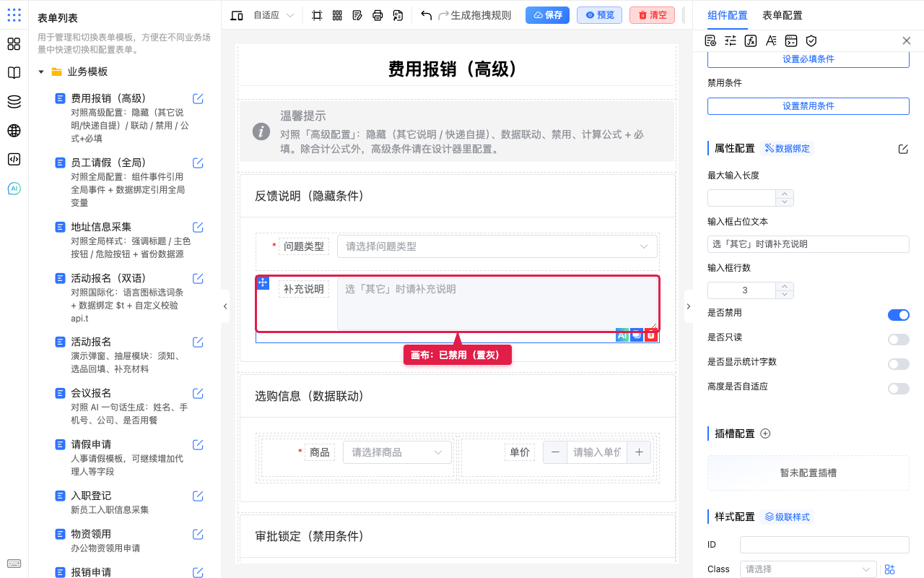Click the globe icon in left sidebar
This screenshot has width=924, height=578.
[14, 131]
